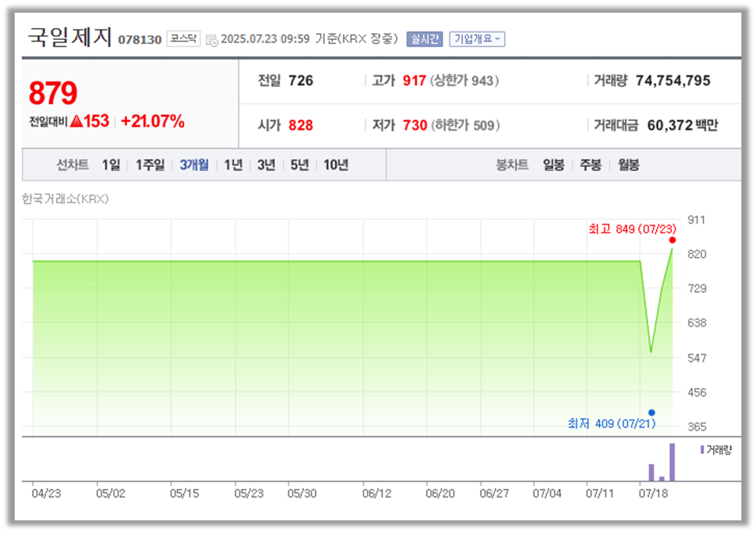The image size is (756, 533).
Task: Click the red up-triangle change icon
Action: pos(76,122)
